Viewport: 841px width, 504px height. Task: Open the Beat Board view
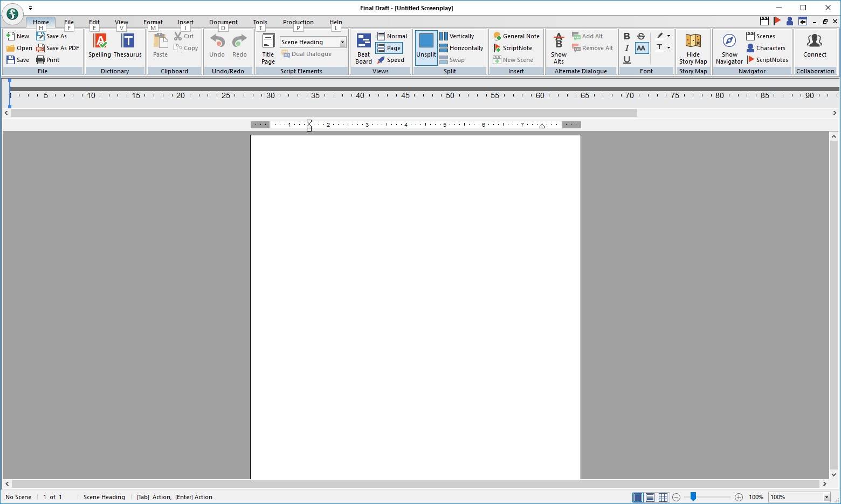pos(364,49)
